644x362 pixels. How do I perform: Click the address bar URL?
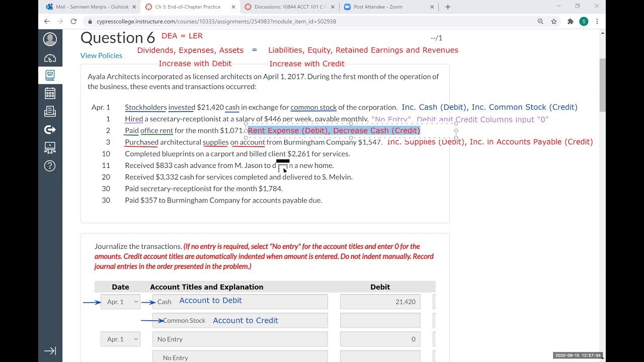[216, 22]
